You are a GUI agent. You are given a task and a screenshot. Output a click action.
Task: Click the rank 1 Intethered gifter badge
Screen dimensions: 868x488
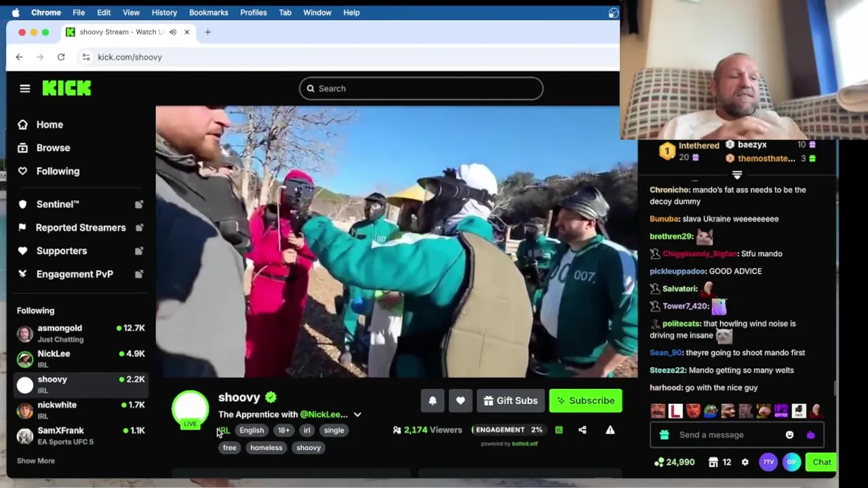667,151
